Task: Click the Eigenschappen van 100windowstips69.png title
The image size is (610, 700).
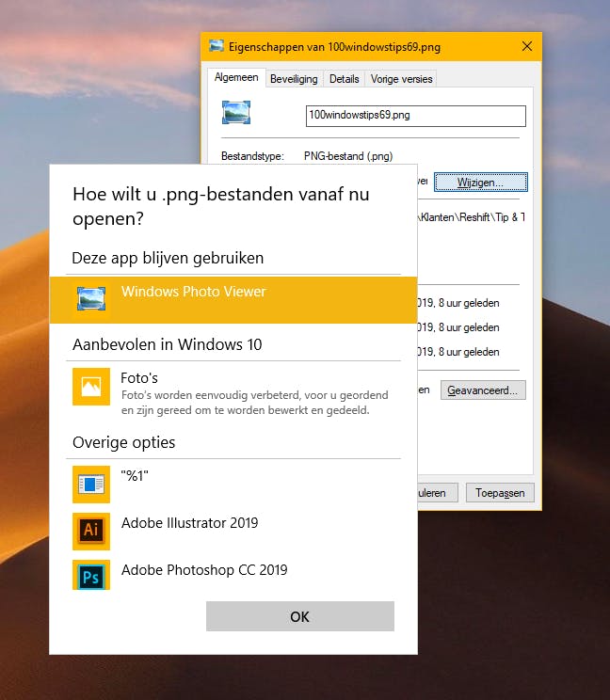Action: (334, 47)
